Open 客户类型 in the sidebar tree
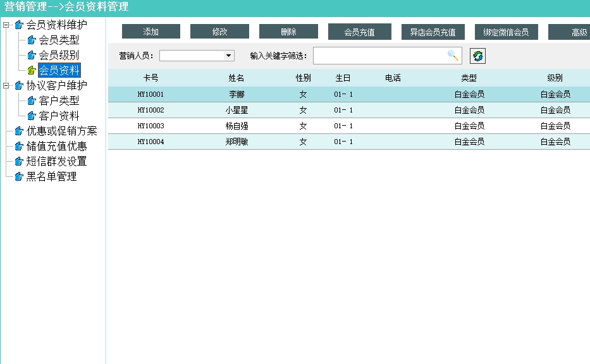Image resolution: width=590 pixels, height=364 pixels. click(59, 101)
